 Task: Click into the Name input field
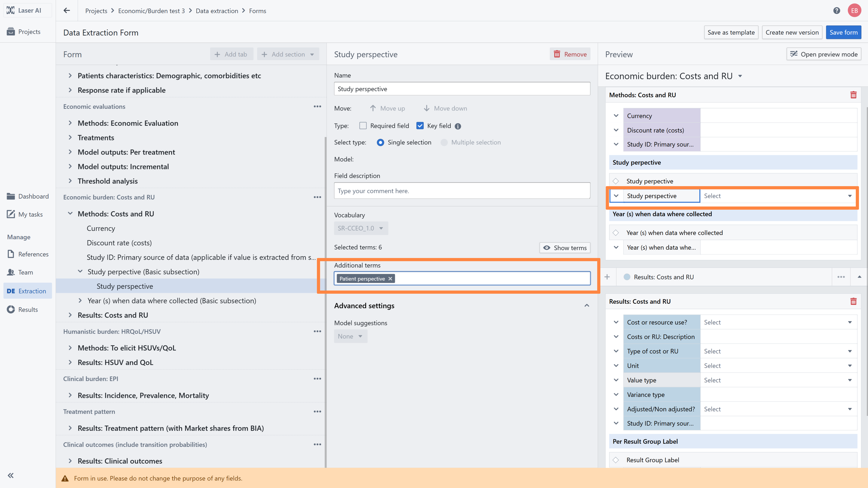462,89
